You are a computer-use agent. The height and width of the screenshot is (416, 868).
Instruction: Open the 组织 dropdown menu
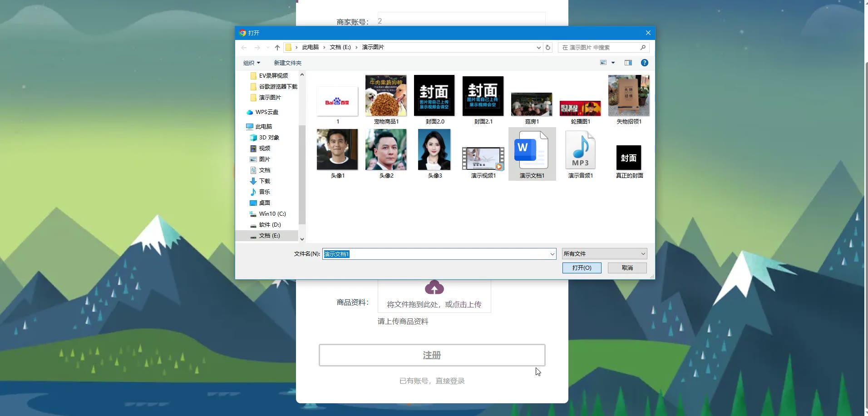[252, 63]
